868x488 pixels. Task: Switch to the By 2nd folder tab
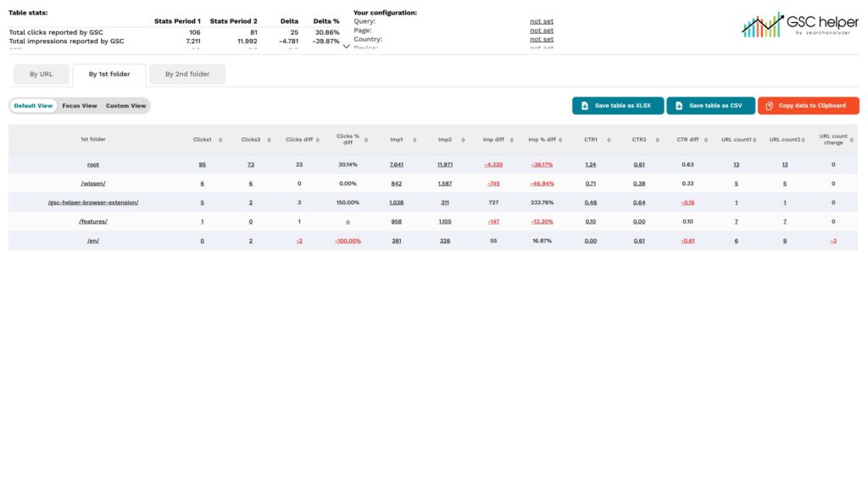(x=187, y=75)
